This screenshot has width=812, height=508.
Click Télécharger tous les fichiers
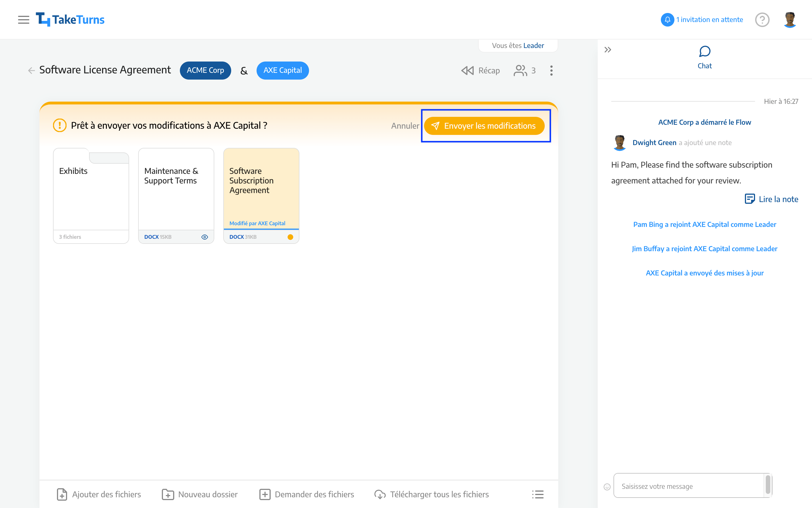click(431, 494)
